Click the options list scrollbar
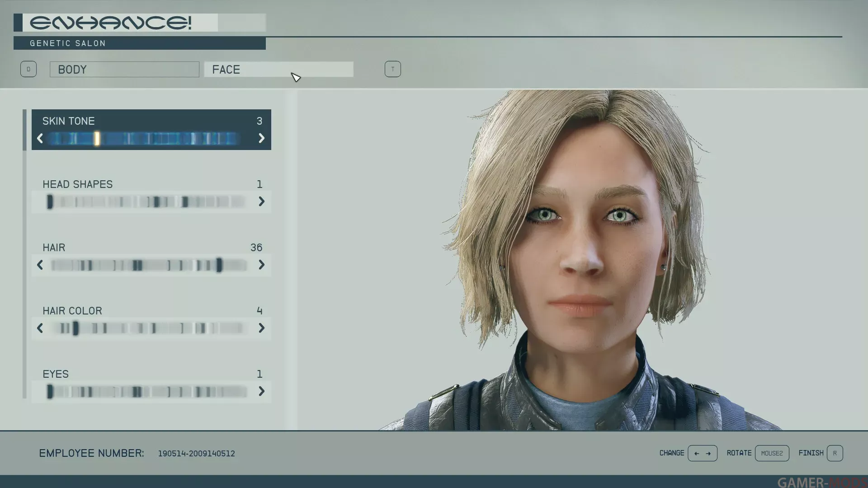 24,130
